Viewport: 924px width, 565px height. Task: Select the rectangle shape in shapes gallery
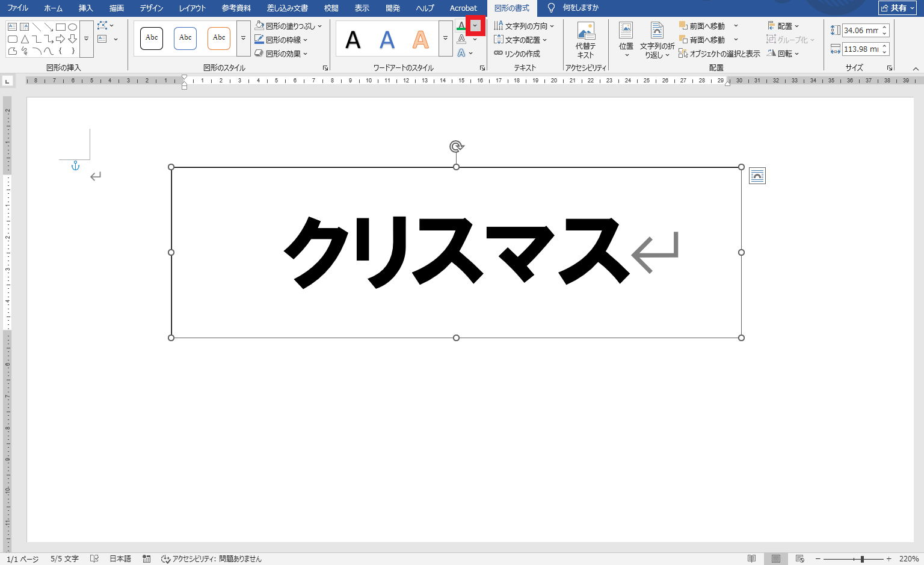click(61, 27)
